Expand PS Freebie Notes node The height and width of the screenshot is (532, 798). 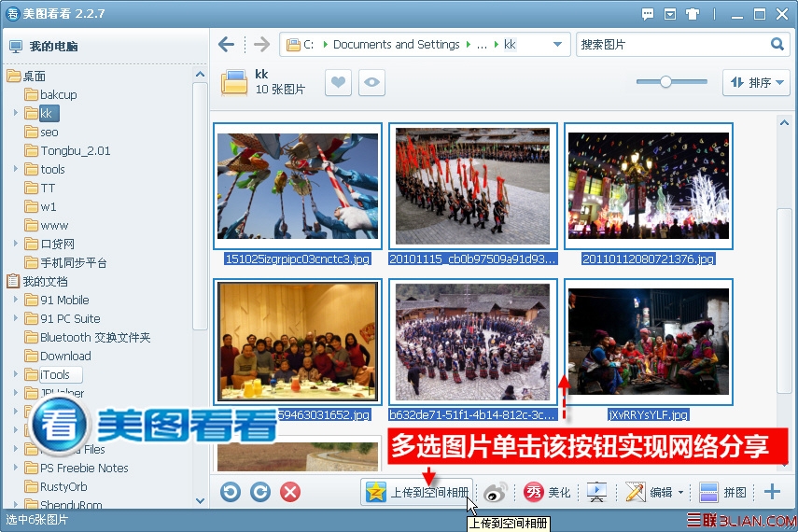[x=15, y=468]
